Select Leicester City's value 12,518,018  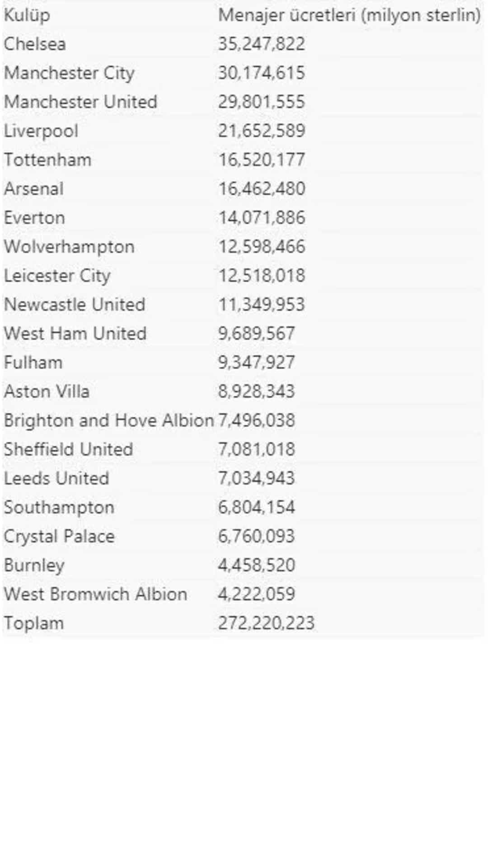coord(262,276)
